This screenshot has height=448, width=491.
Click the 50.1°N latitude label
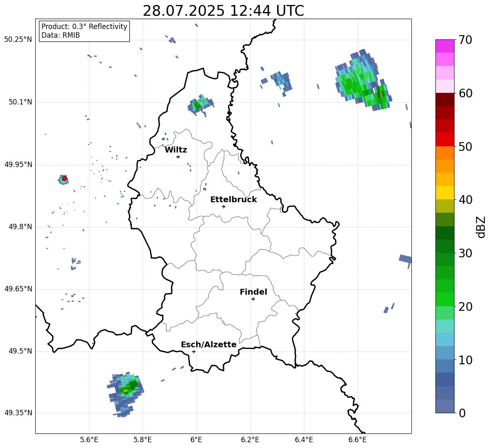click(x=20, y=102)
